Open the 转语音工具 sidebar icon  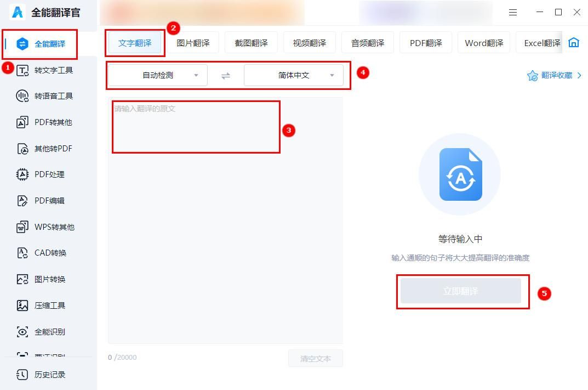pos(22,96)
